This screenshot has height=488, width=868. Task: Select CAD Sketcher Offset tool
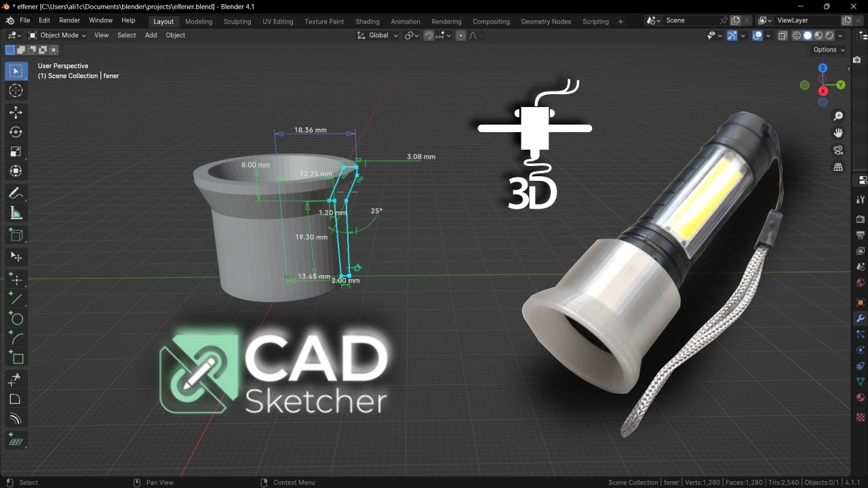(x=16, y=419)
